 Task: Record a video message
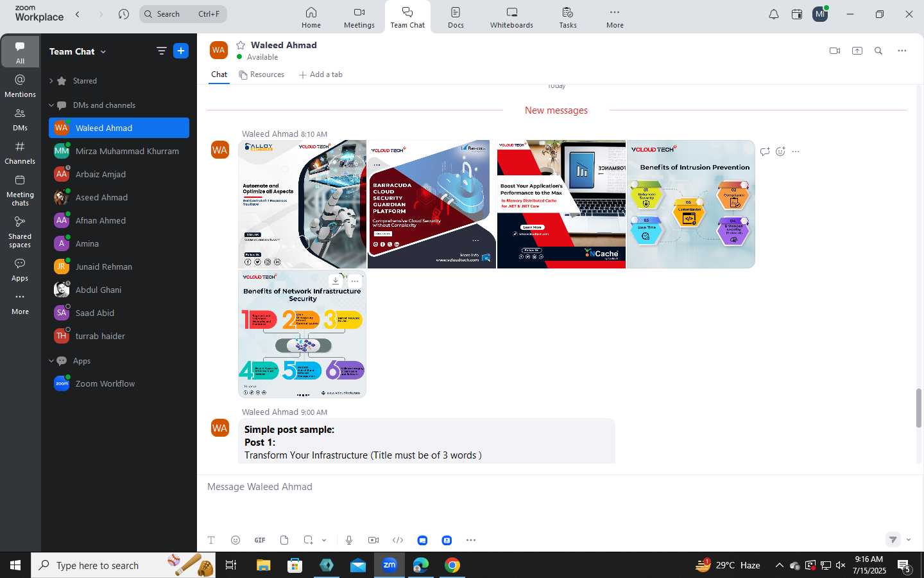click(x=373, y=540)
